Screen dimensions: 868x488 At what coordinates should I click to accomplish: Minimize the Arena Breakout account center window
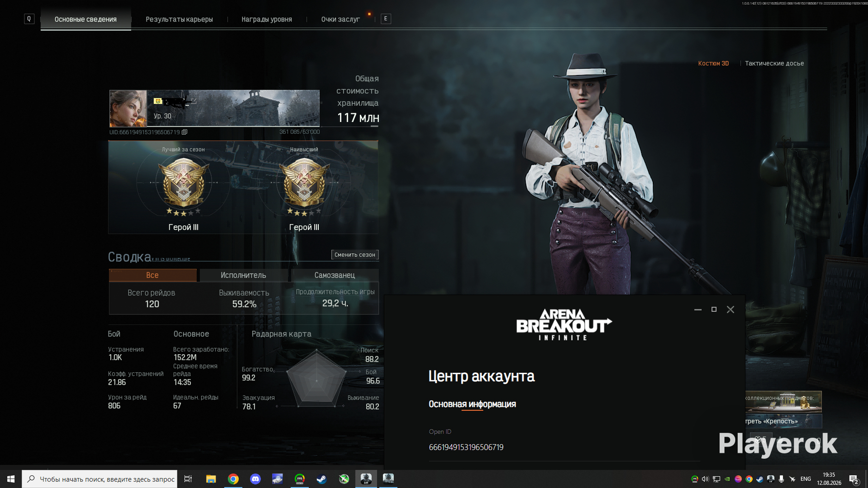click(698, 309)
